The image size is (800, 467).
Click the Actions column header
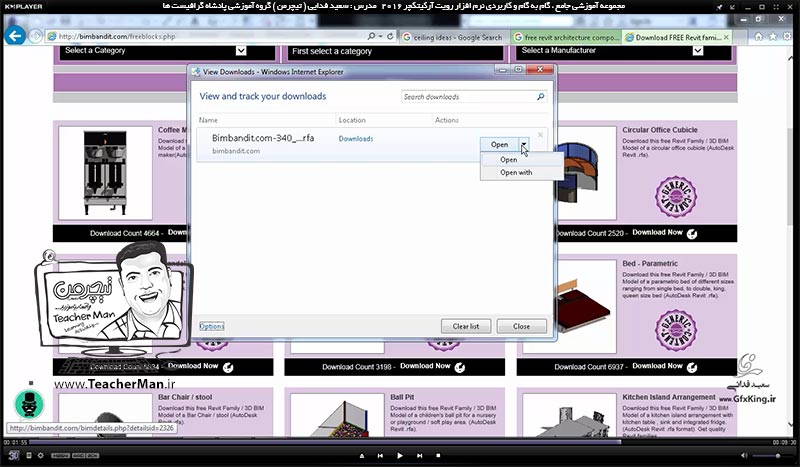[446, 120]
